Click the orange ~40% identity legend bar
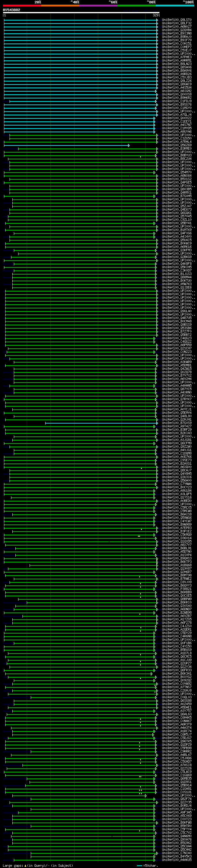This screenshot has width=197, height=868. [60, 6]
